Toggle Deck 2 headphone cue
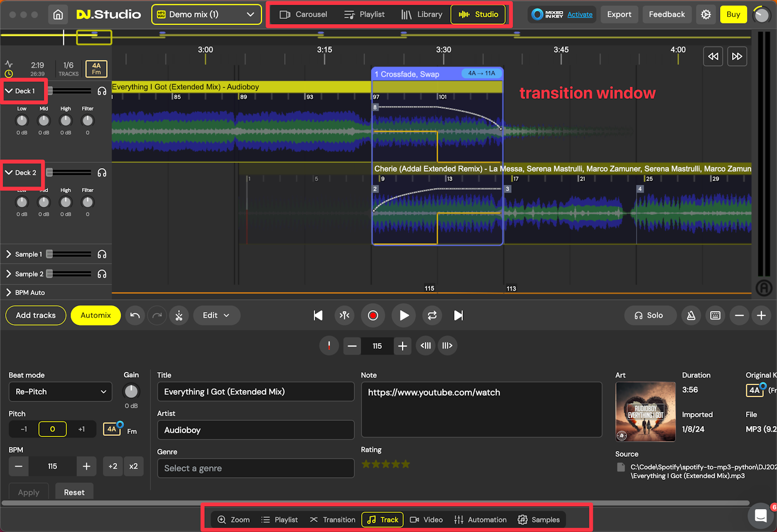The width and height of the screenshot is (777, 532). 102,173
